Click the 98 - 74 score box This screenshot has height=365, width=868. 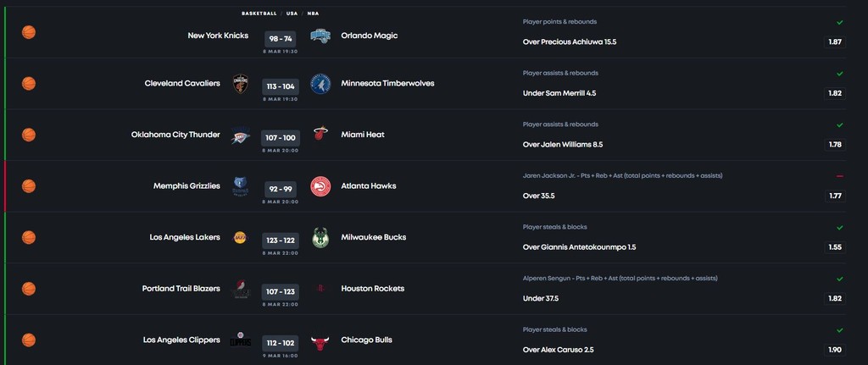coord(281,39)
